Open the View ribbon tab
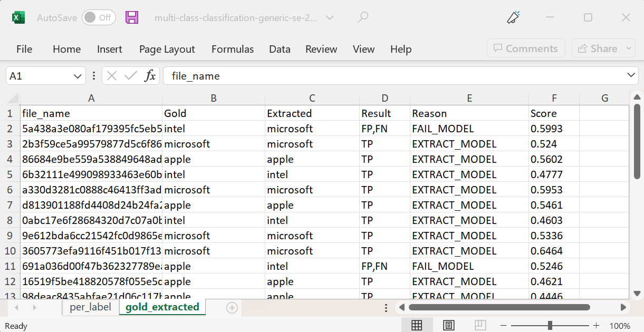This screenshot has width=644, height=332. point(363,49)
